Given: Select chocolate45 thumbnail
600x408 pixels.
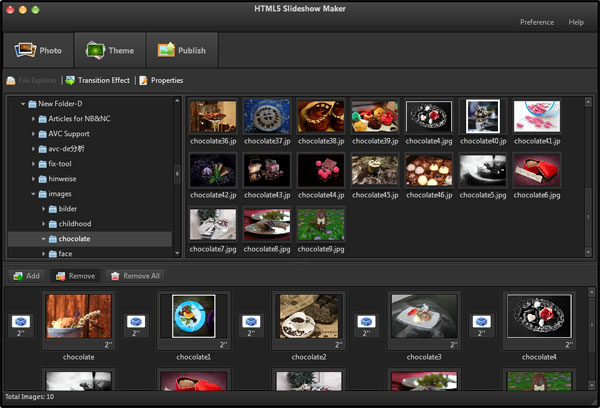Looking at the screenshot, I should pyautogui.click(x=375, y=170).
